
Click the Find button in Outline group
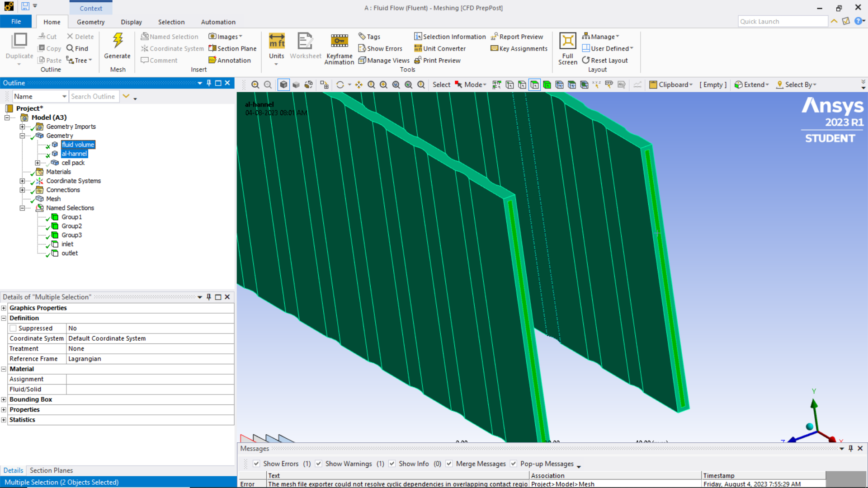click(x=77, y=48)
